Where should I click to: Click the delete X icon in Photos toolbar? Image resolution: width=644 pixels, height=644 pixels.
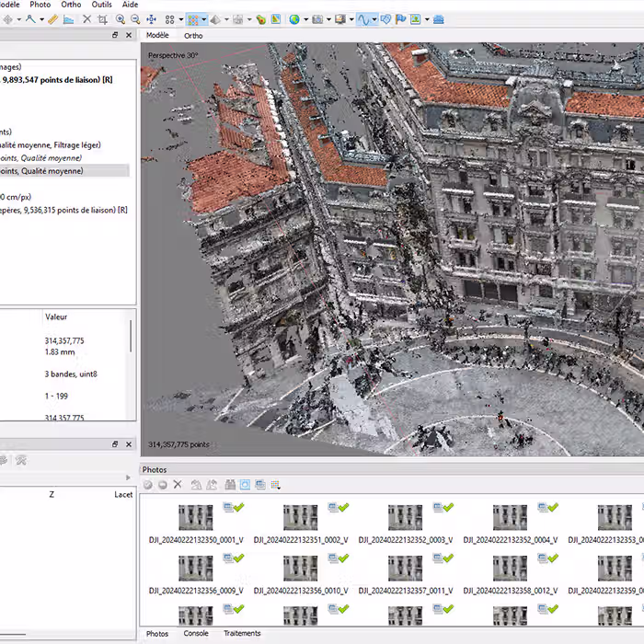tap(178, 485)
